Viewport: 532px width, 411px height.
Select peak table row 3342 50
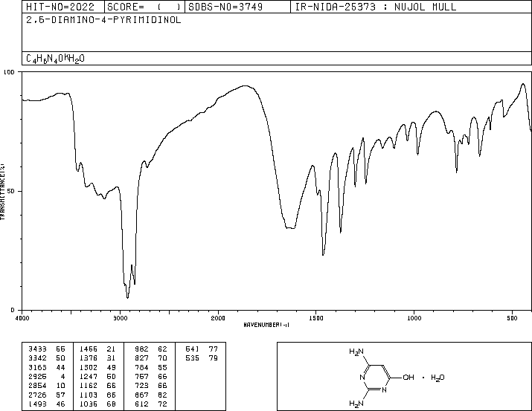[x=46, y=357]
